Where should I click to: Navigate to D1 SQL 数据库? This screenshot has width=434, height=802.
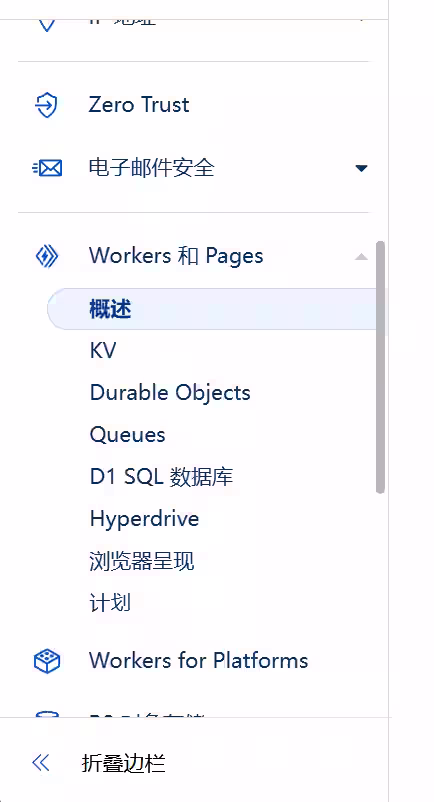point(162,477)
